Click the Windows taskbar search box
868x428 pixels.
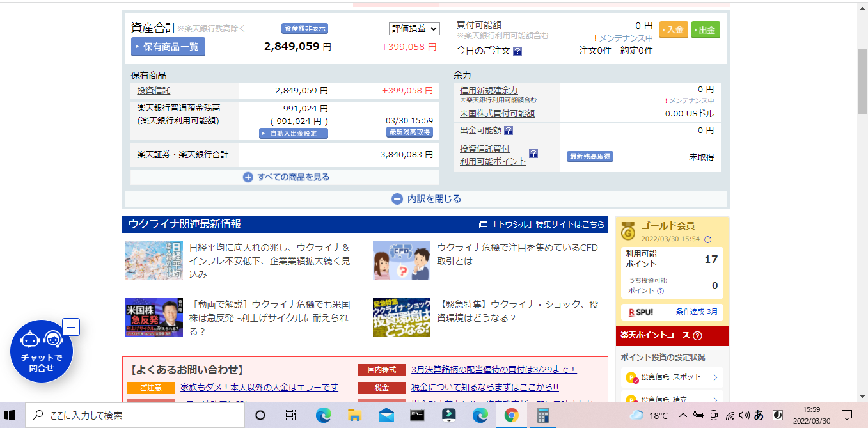(x=135, y=415)
